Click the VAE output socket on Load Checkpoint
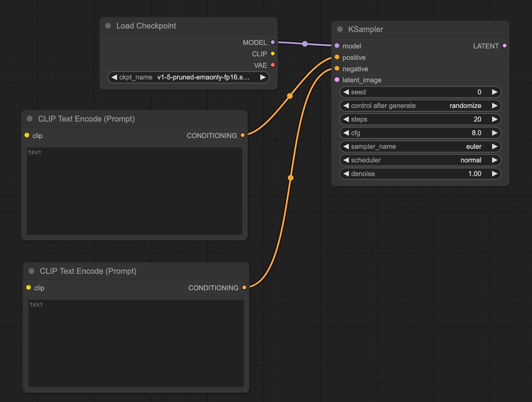 273,65
